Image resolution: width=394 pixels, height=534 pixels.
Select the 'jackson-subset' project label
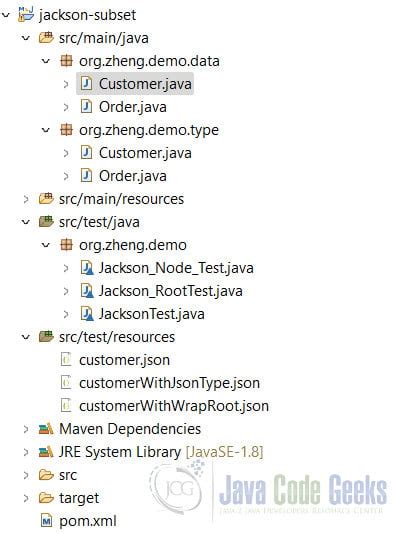click(x=88, y=15)
